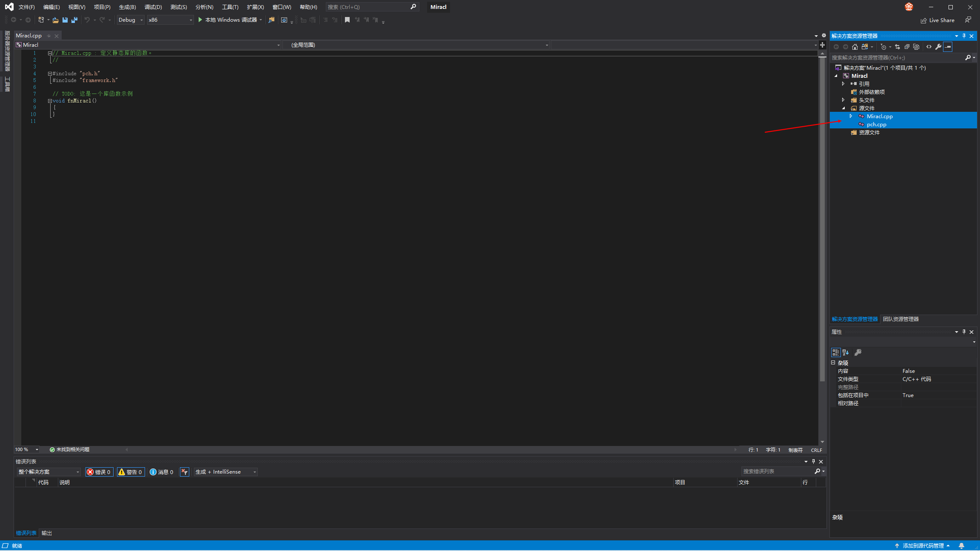Expand the 头文件 tree node

(x=844, y=100)
